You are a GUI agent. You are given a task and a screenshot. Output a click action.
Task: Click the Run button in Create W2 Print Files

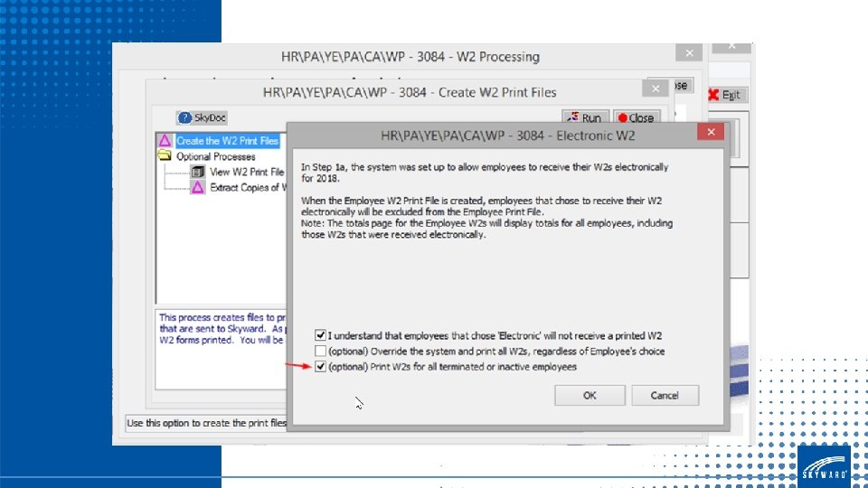click(x=585, y=117)
